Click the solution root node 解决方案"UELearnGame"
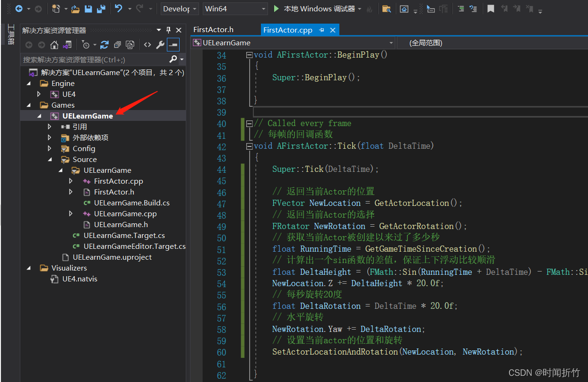 tap(112, 72)
